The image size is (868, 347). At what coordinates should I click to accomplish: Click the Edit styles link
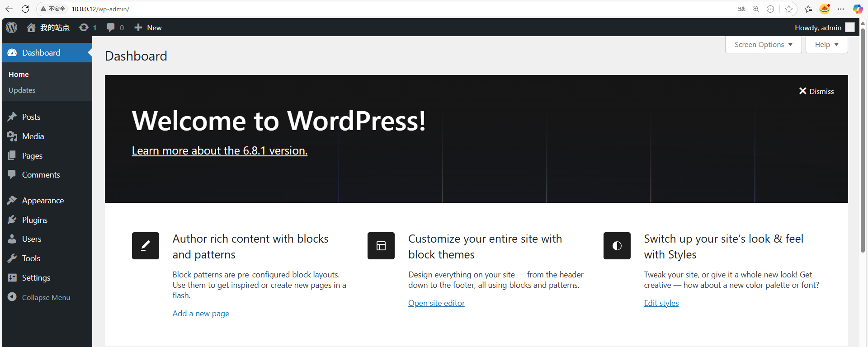point(661,303)
